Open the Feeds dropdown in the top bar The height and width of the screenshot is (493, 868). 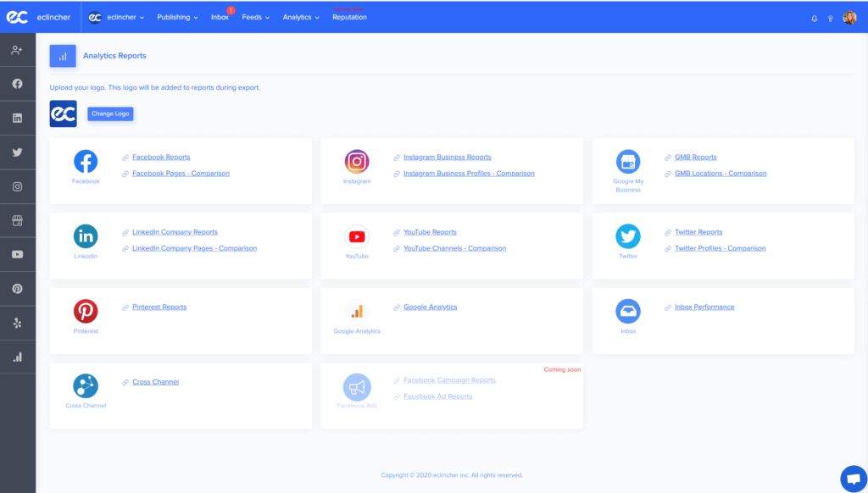coord(255,16)
